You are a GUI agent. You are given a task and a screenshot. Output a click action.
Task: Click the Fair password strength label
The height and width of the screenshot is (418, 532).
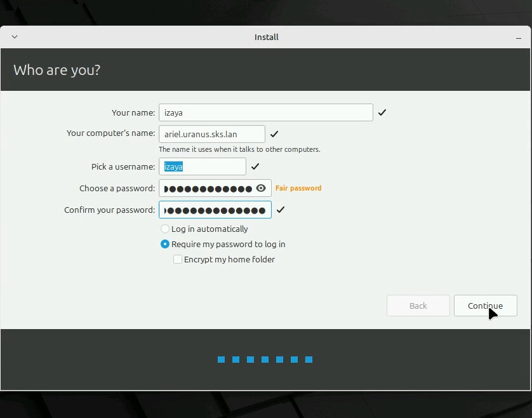[x=298, y=188]
